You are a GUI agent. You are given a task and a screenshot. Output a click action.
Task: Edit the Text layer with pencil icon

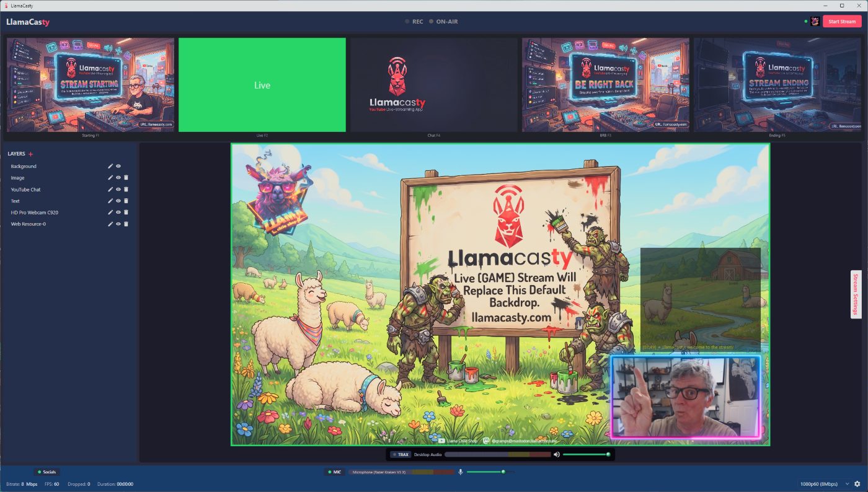coord(110,201)
